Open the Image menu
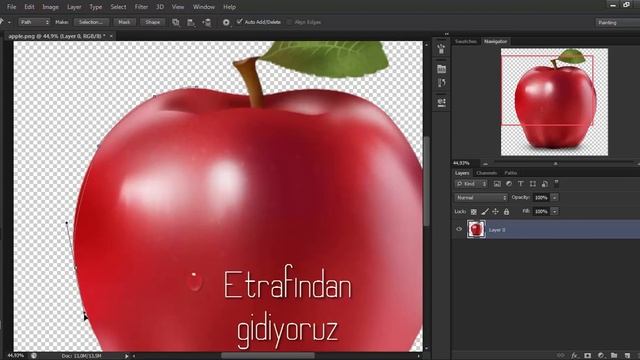640x360 pixels. coord(51,7)
